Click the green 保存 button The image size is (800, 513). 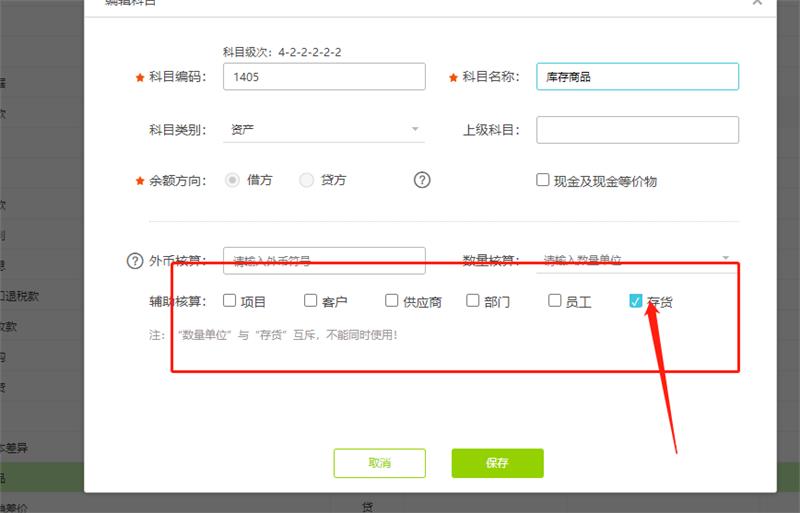tap(497, 463)
